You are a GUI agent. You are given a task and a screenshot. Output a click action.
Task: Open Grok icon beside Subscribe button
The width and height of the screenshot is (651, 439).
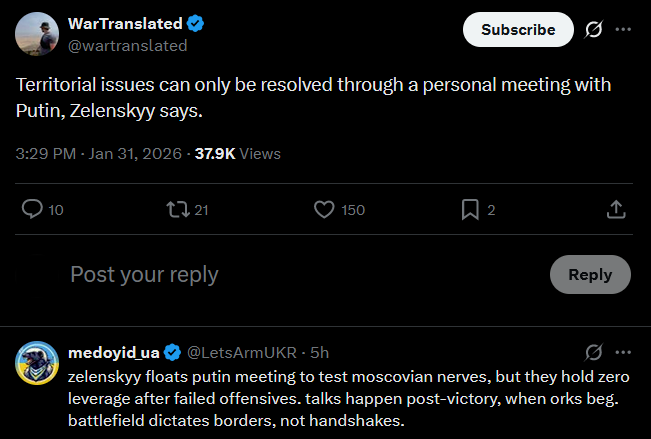593,30
